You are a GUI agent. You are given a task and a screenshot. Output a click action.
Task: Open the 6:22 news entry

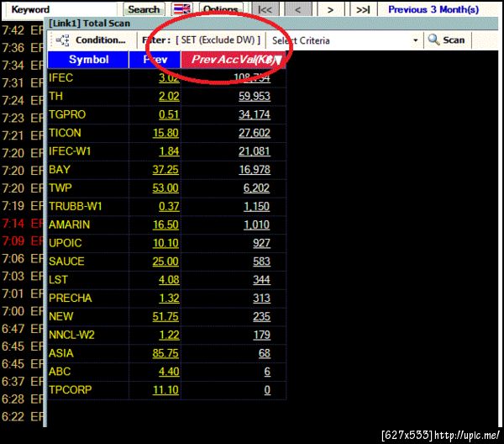click(23, 416)
